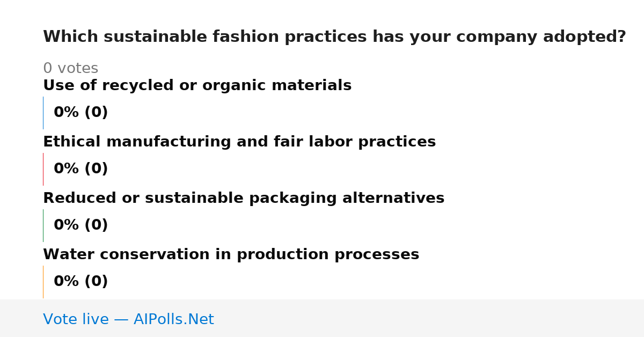The width and height of the screenshot is (644, 337).
Task: Click the gray footer bar area
Action: (x=322, y=318)
